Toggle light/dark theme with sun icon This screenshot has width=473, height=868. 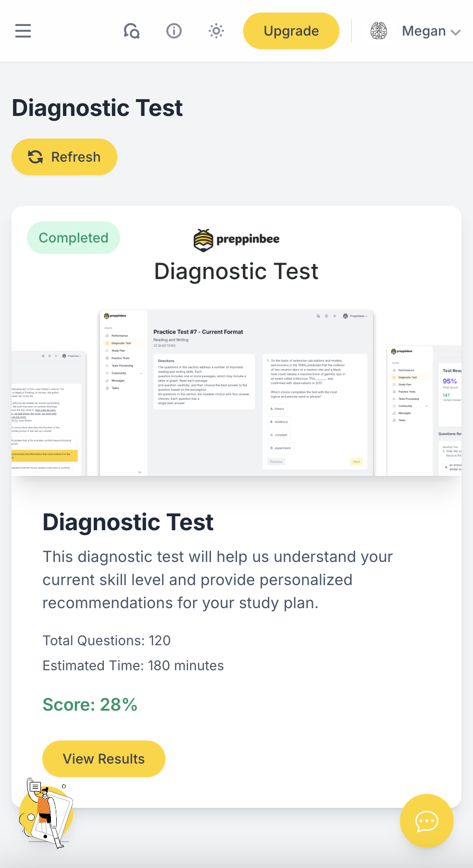[x=216, y=31]
